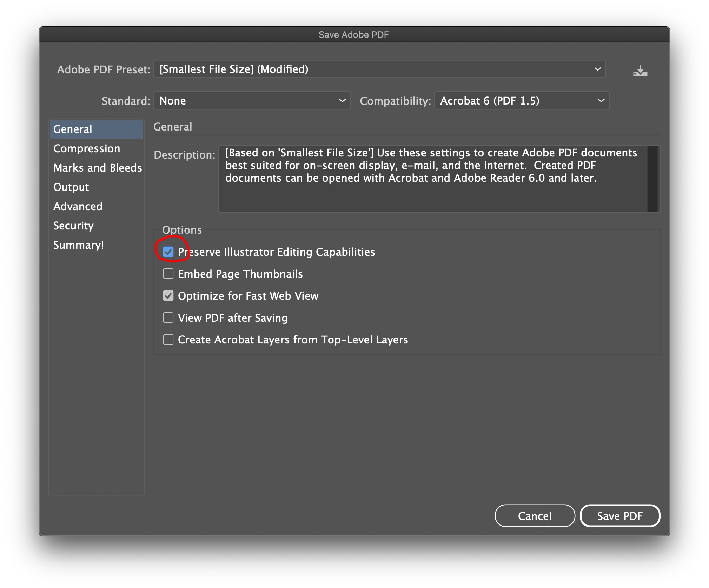Go to the Output section

(96, 187)
